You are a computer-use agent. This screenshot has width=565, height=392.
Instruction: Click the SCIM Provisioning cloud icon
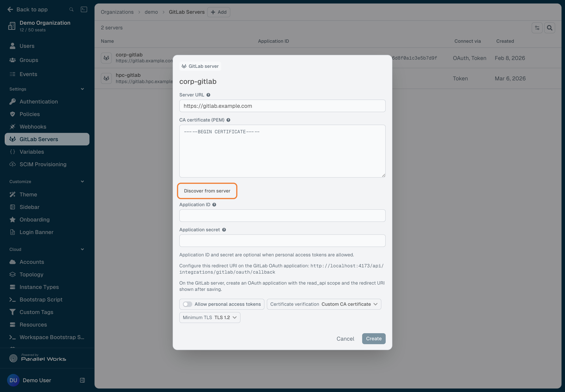pyautogui.click(x=13, y=164)
